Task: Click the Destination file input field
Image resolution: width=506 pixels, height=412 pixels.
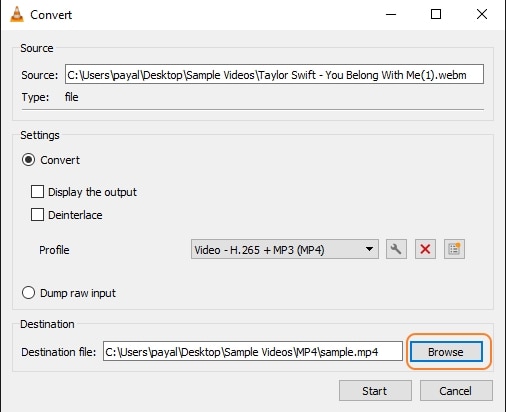Action: point(253,351)
